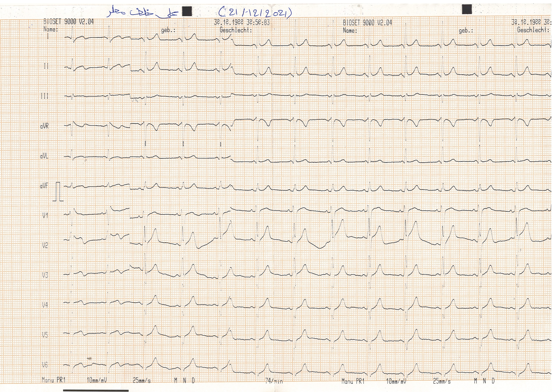The image size is (555, 392).
Task: Click the right BIOSET 9000 V2.04 header
Action: tap(367, 23)
